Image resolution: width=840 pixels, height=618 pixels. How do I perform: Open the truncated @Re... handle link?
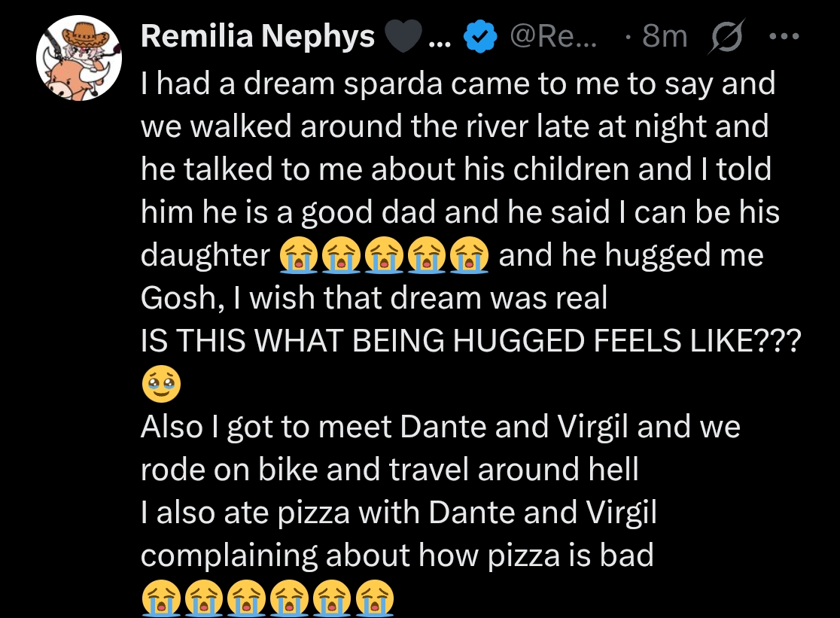552,36
